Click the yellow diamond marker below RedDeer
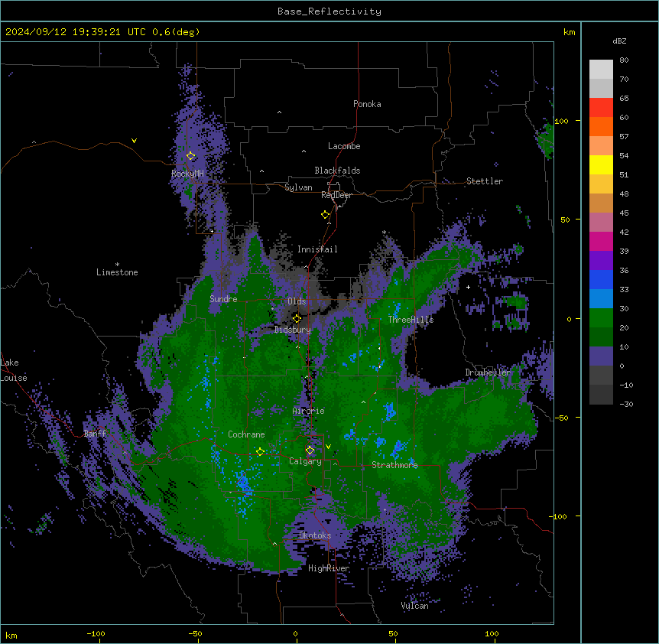Screen dimensions: 659x644 326,214
